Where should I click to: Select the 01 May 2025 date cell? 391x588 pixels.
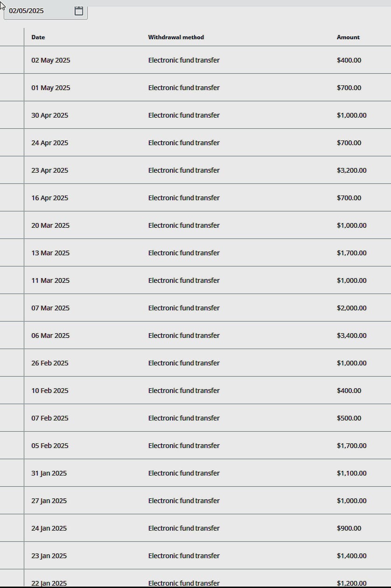pos(51,88)
